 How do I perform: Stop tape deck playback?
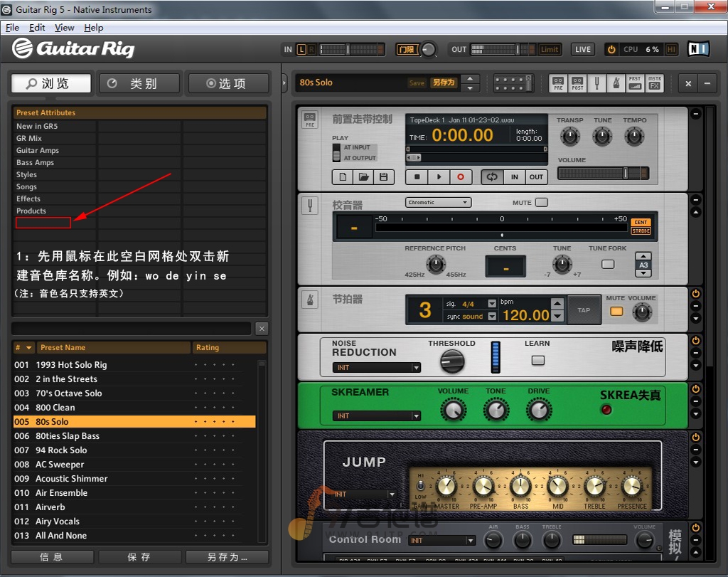click(x=417, y=177)
